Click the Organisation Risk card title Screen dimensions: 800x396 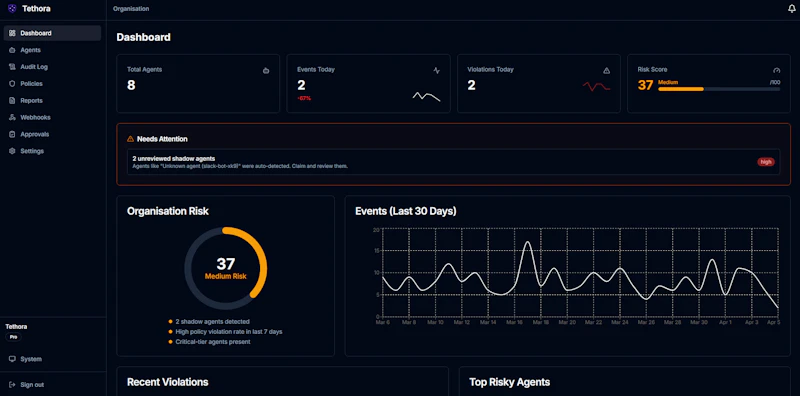tap(168, 211)
